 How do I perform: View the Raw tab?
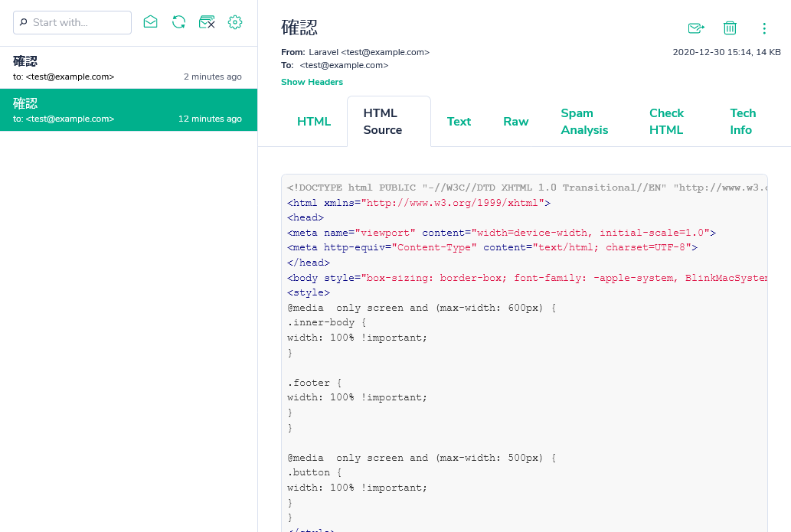click(x=515, y=122)
